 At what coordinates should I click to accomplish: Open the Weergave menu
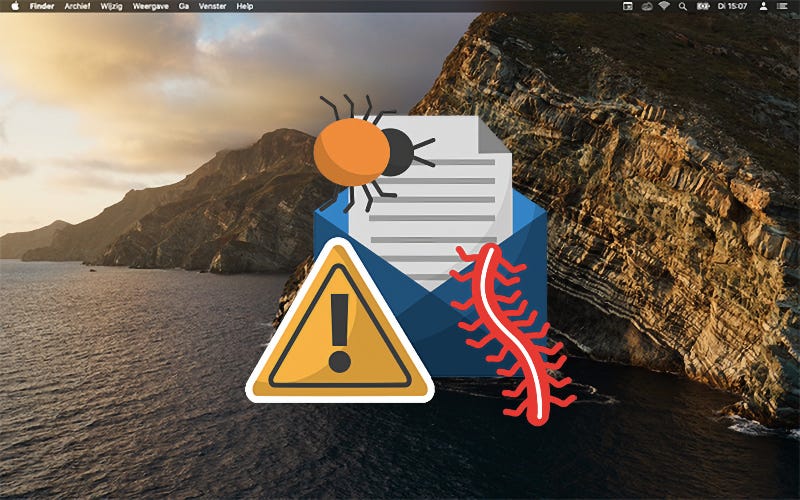(151, 6)
